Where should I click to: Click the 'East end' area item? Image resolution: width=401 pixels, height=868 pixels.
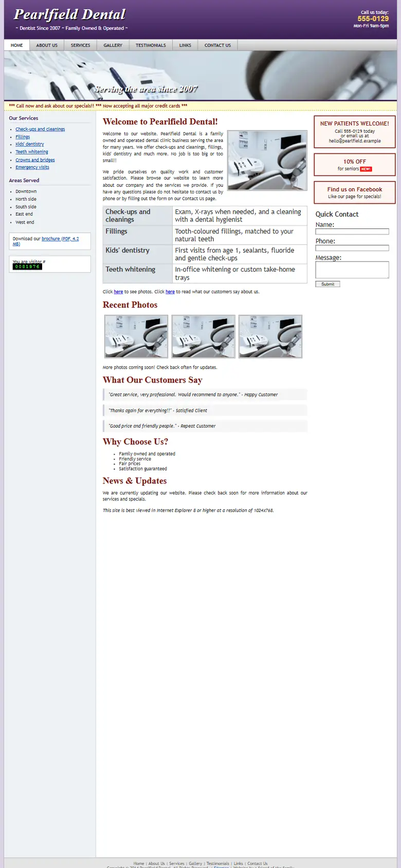click(24, 214)
